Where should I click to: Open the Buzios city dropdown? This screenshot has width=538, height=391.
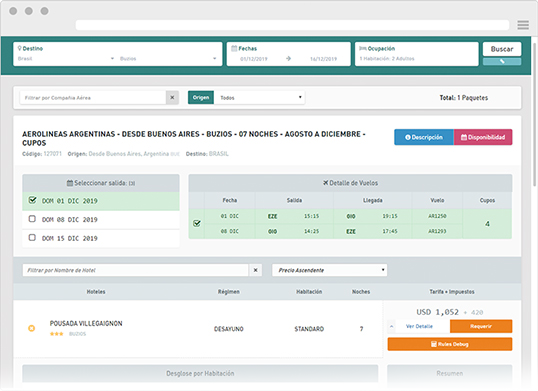(168, 59)
